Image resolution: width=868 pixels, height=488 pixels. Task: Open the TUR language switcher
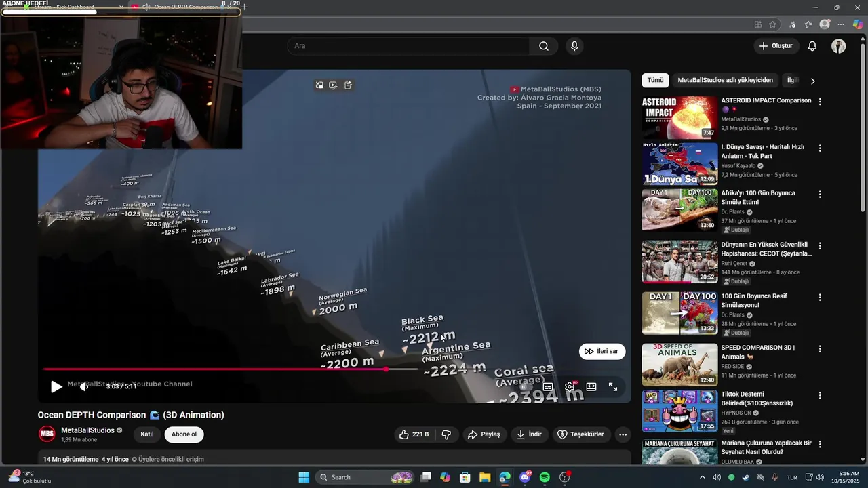pos(792,477)
